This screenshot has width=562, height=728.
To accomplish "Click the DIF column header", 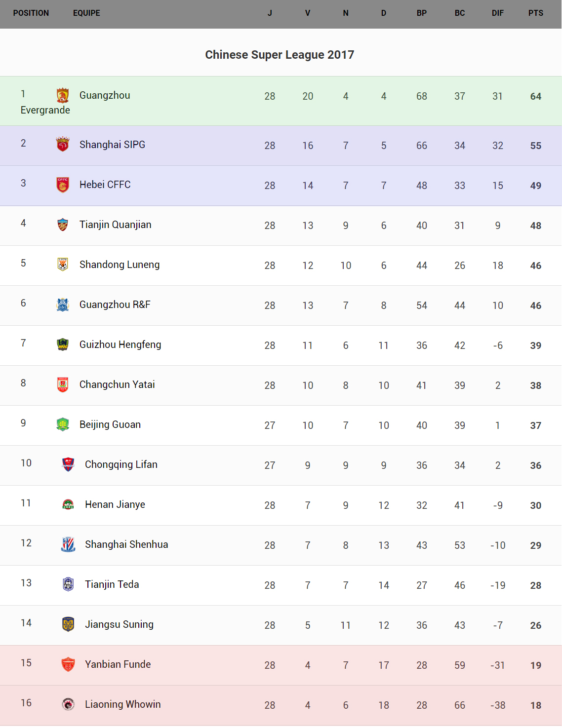I will coord(497,13).
